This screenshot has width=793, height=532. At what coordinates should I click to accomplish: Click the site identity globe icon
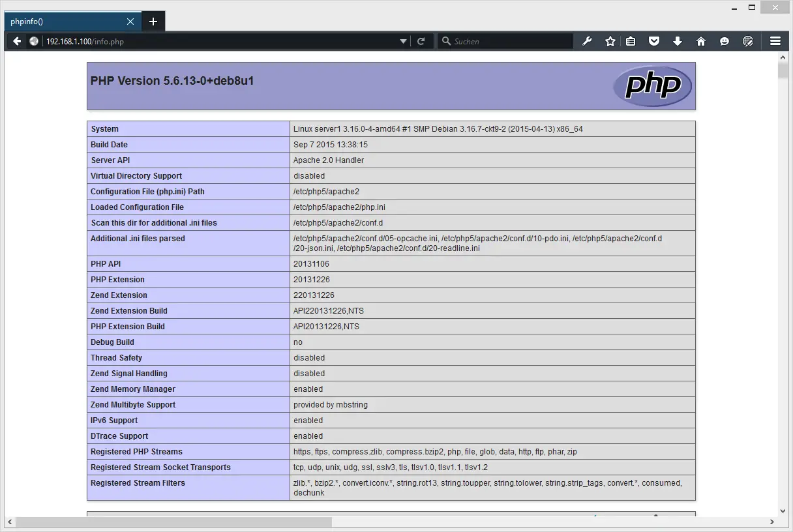34,41
